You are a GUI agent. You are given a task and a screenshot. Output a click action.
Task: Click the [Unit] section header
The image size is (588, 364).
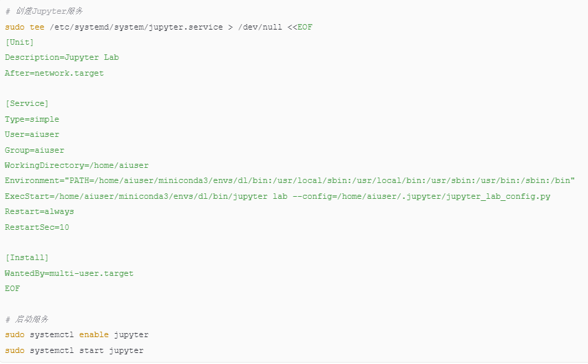[19, 43]
